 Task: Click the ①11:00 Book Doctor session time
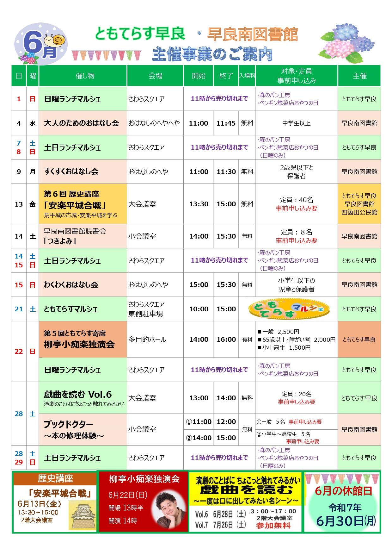click(x=199, y=421)
